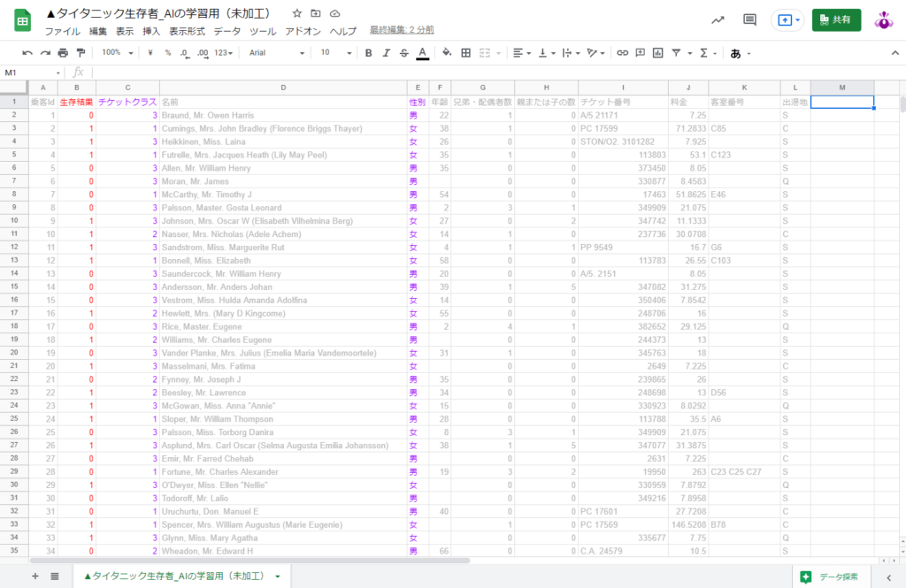Click the insert chart icon

(657, 53)
